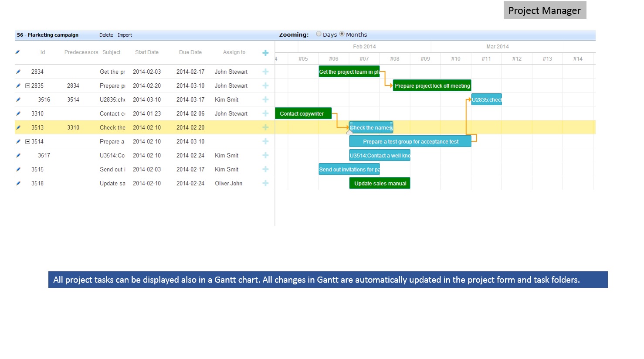The width and height of the screenshot is (644, 359).
Task: Select the Months zooming option
Action: [342, 34]
